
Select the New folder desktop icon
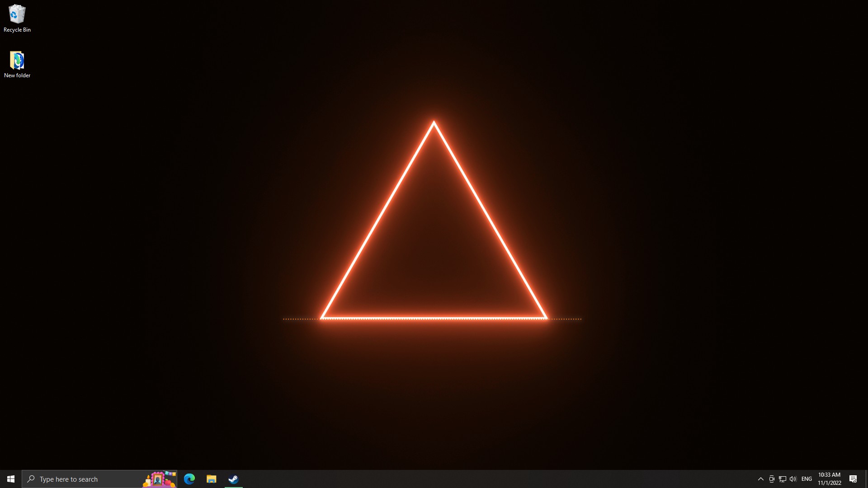[x=17, y=60]
